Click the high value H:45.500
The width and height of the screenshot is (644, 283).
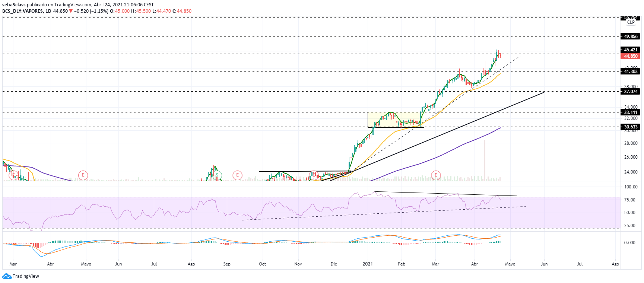pos(141,11)
